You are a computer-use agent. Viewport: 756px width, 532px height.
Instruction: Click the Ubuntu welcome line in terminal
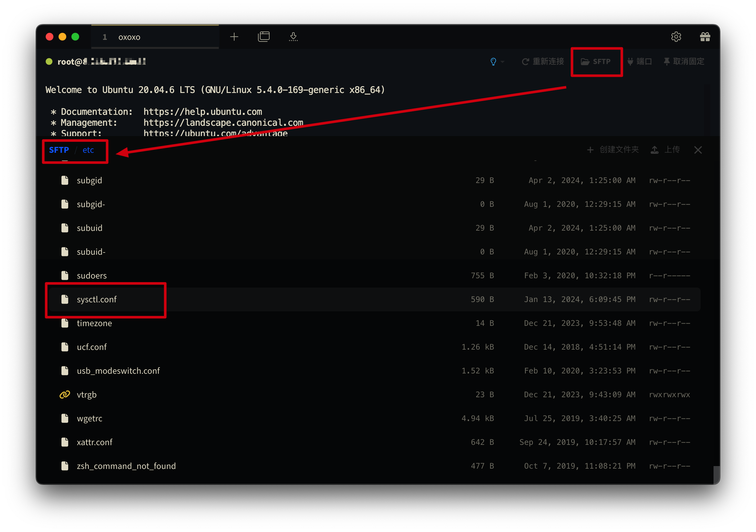215,90
